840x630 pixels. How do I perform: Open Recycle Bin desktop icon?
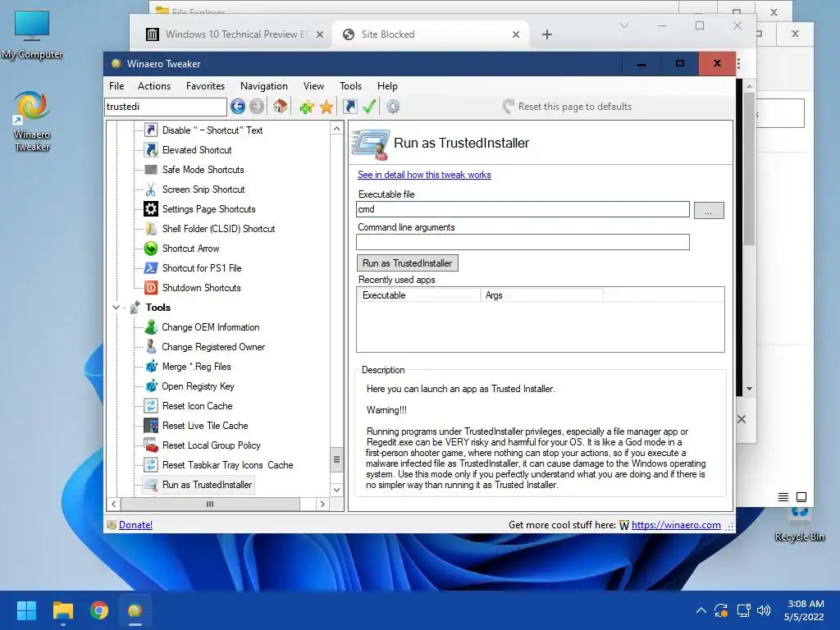(x=799, y=524)
